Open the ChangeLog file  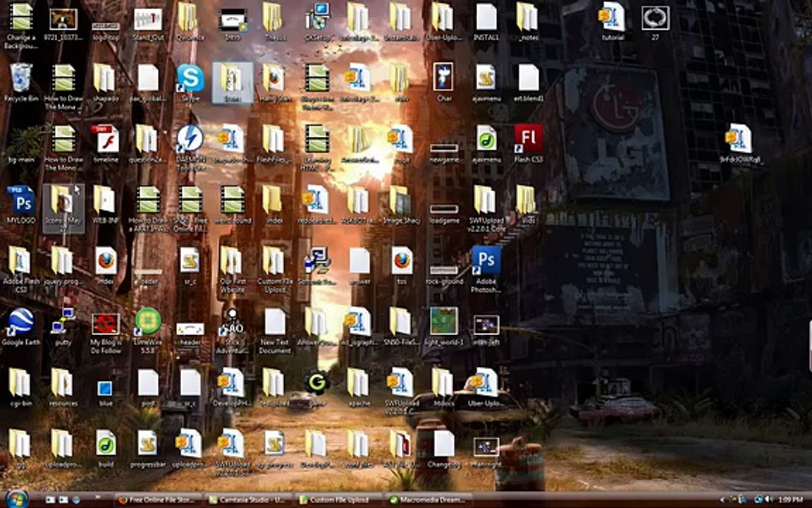click(444, 449)
